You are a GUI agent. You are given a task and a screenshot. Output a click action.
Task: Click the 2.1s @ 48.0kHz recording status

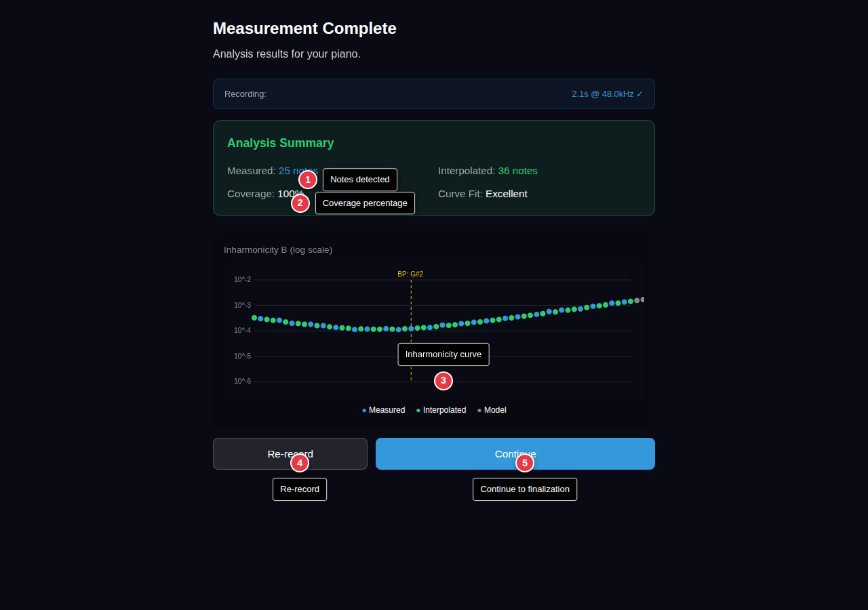603,94
